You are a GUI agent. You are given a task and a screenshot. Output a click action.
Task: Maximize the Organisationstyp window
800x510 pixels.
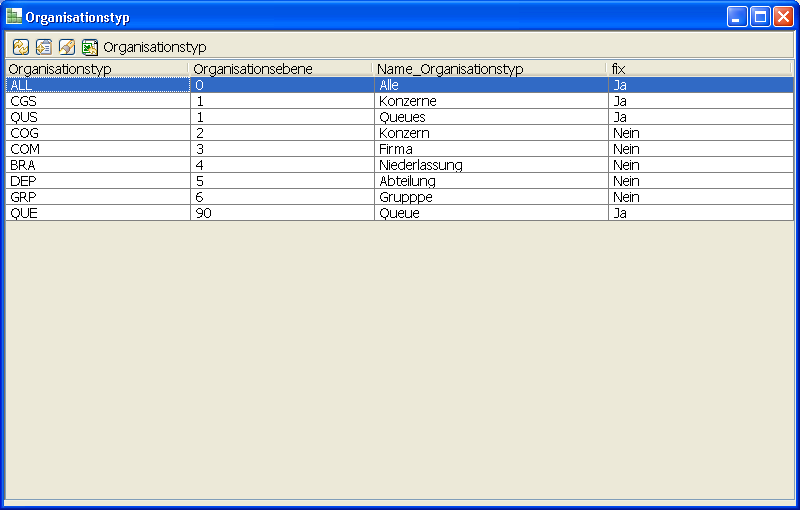tap(760, 17)
